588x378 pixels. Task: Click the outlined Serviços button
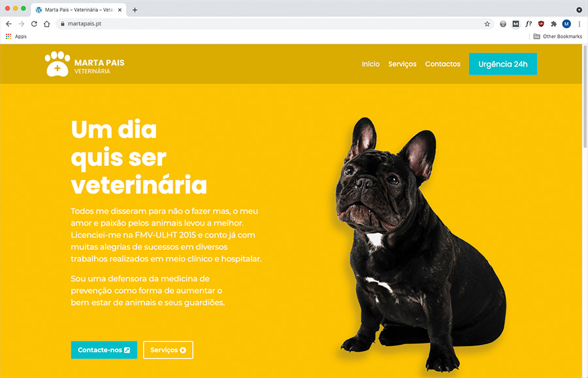(168, 350)
